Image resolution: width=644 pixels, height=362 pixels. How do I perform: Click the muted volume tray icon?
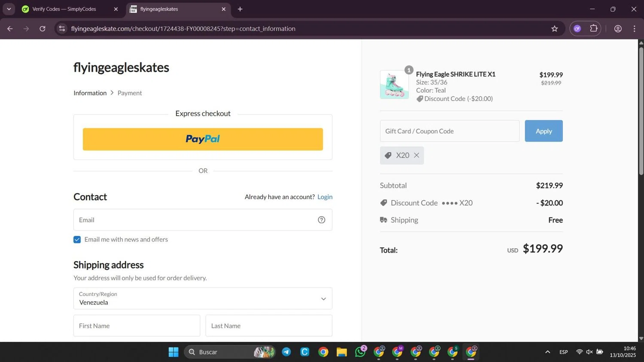589,352
